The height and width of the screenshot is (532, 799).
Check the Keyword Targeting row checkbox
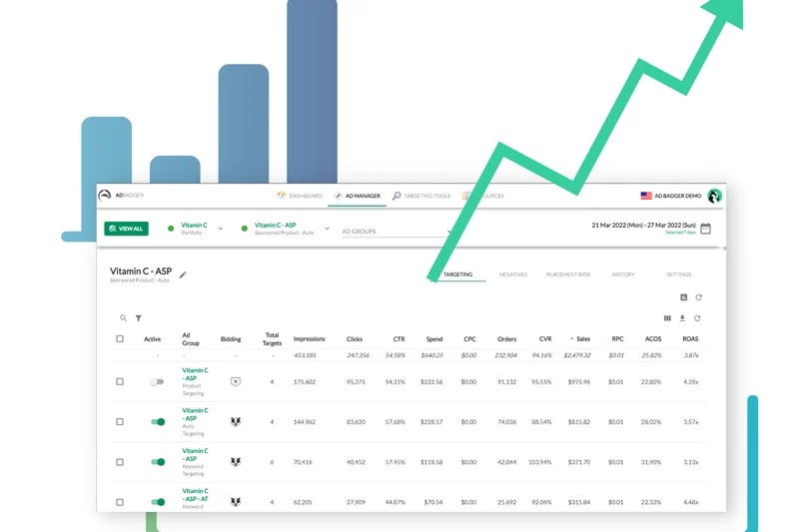[120, 462]
